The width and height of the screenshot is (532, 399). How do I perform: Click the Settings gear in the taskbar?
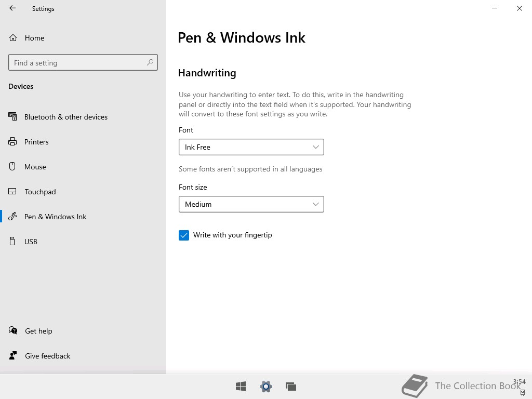pos(266,387)
